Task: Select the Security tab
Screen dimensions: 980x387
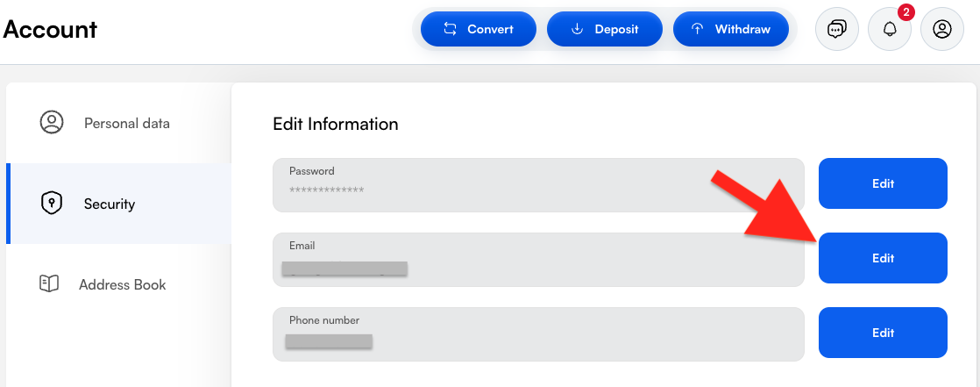Action: [118, 204]
